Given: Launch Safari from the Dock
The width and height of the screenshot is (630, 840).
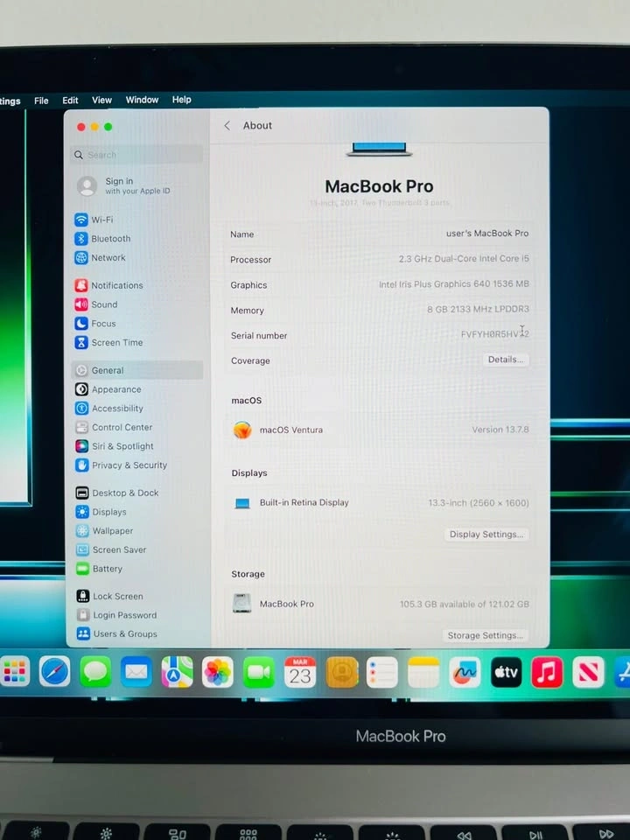Looking at the screenshot, I should click(55, 672).
